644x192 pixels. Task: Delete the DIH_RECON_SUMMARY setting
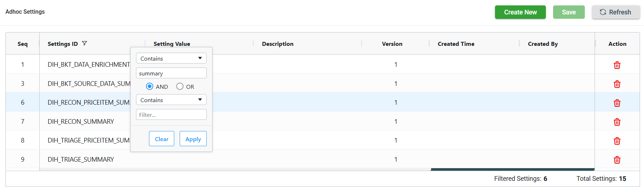point(617,122)
